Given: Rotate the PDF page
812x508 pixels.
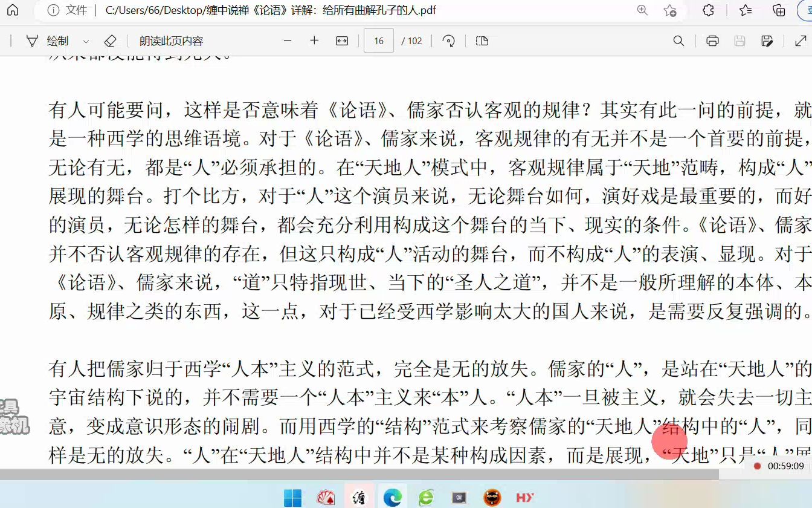Looking at the screenshot, I should click(448, 41).
